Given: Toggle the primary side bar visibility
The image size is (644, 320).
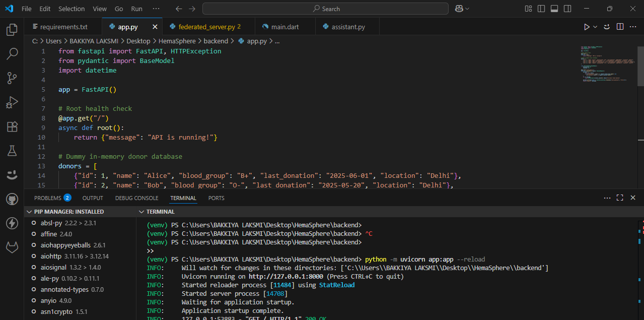Looking at the screenshot, I should coord(541,9).
